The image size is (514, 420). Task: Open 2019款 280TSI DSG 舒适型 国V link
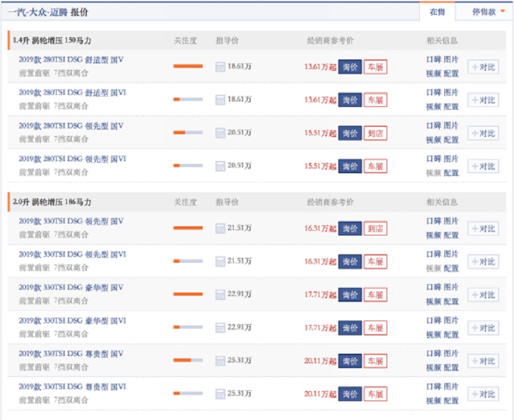click(x=71, y=59)
